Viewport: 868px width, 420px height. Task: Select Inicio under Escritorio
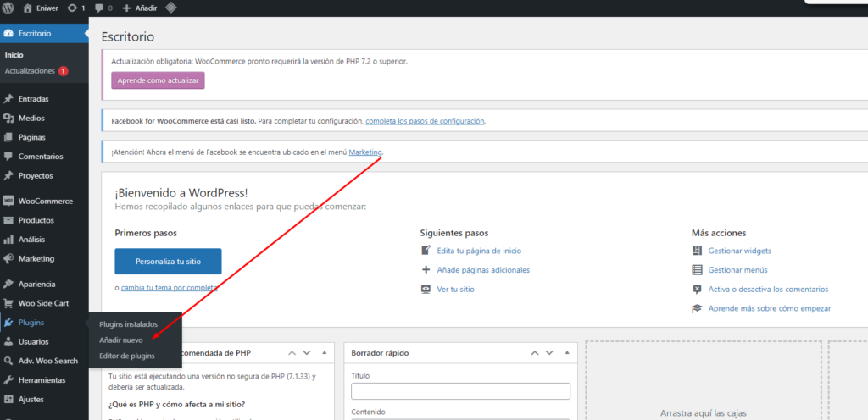pyautogui.click(x=14, y=55)
